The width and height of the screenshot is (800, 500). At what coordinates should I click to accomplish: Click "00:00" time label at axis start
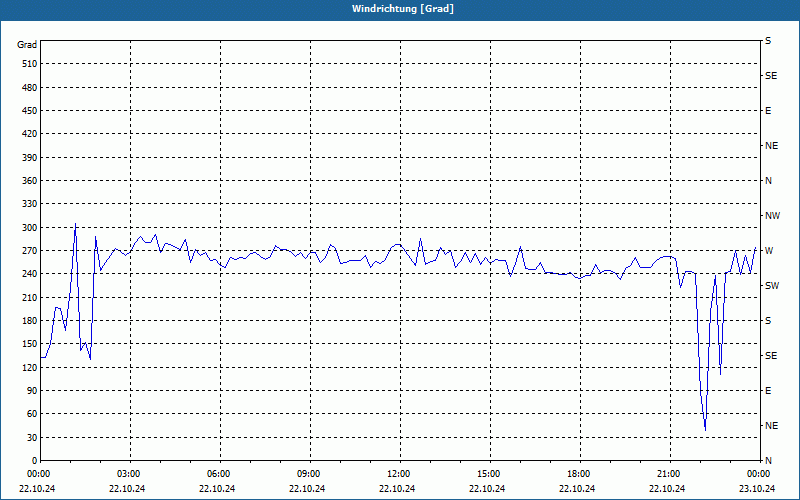click(38, 474)
